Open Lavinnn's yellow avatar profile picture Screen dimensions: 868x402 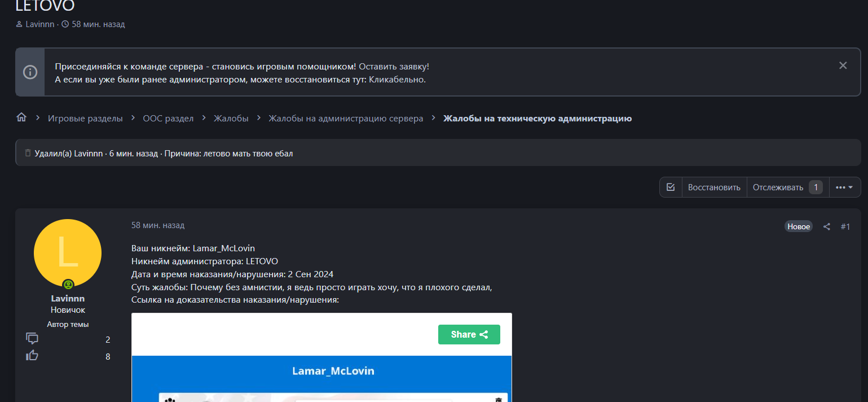pyautogui.click(x=68, y=252)
